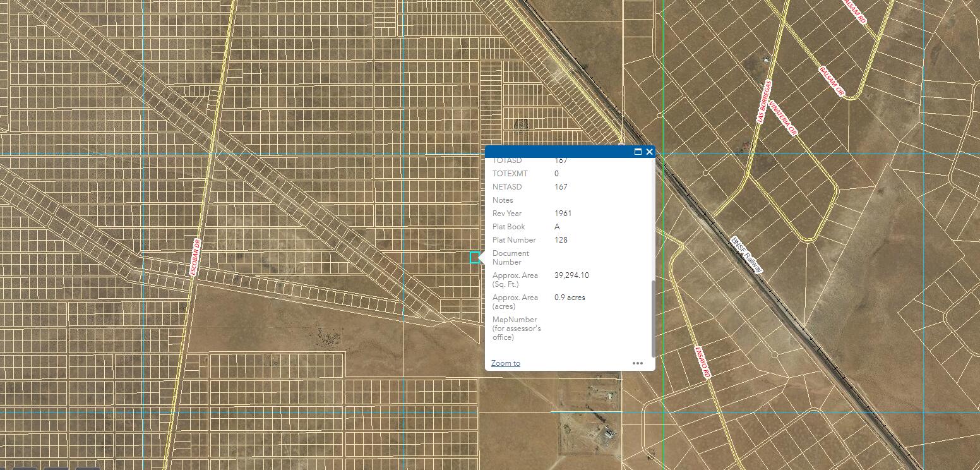Click the ESCOBAR DR road label
980x470 pixels.
point(196,257)
